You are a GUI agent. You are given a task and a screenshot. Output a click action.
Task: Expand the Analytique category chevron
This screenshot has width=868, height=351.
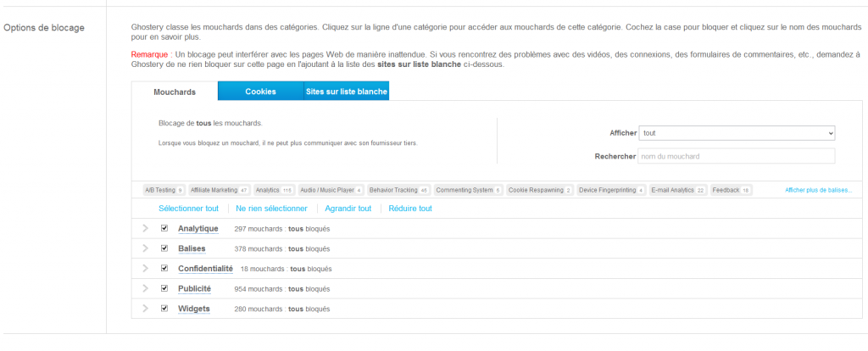pyautogui.click(x=146, y=228)
